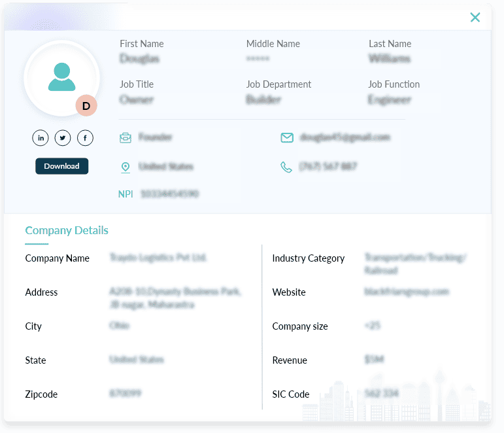Viewport: 504px width, 433px height.
Task: Click the Company Details heading
Action: point(67,230)
